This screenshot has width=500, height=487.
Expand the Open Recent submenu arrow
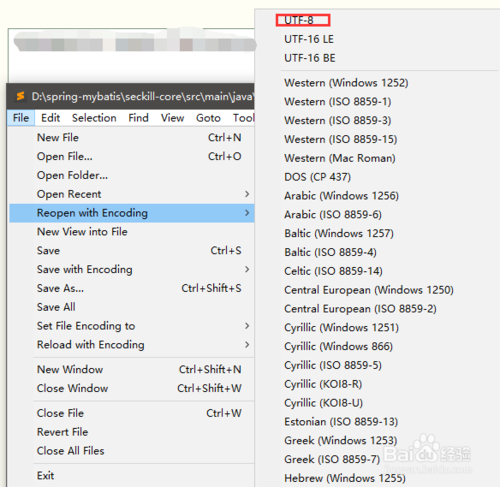coord(247,194)
